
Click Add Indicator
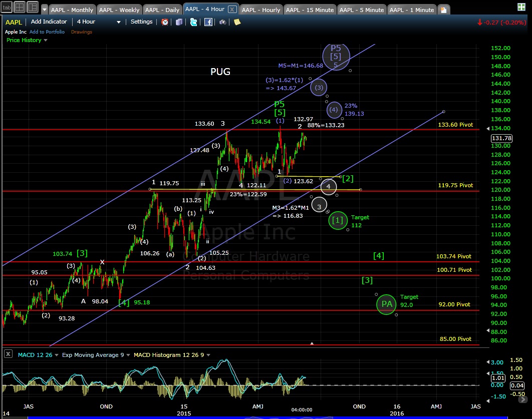point(49,22)
